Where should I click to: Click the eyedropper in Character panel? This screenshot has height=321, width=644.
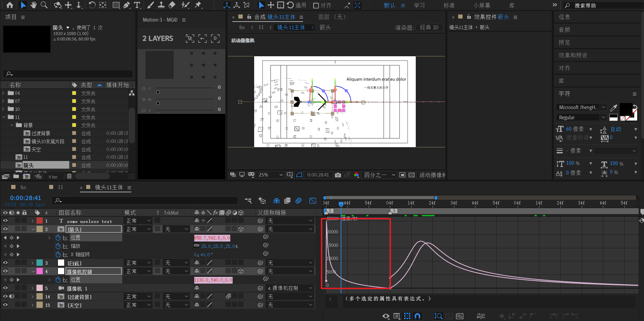click(614, 108)
